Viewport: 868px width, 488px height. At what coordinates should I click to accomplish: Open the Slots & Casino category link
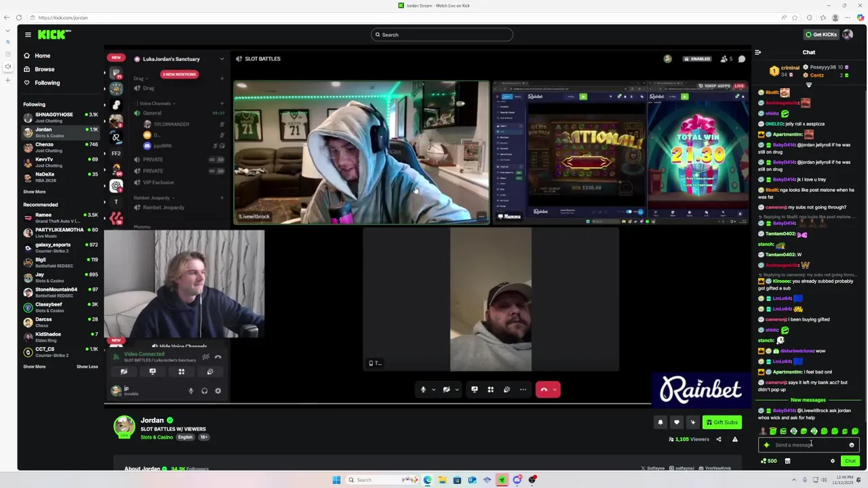[157, 437]
